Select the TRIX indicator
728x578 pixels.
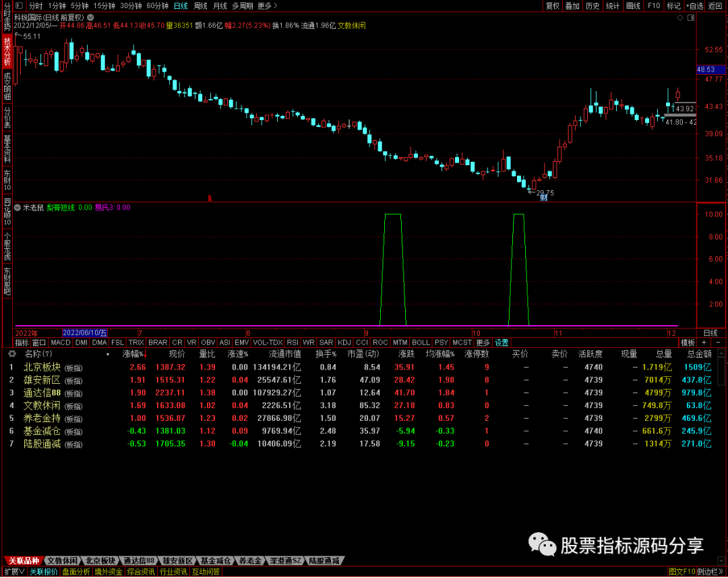pyautogui.click(x=136, y=343)
